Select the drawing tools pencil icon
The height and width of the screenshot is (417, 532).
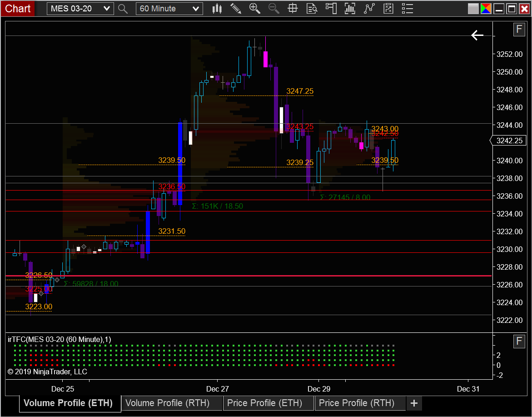coord(235,9)
